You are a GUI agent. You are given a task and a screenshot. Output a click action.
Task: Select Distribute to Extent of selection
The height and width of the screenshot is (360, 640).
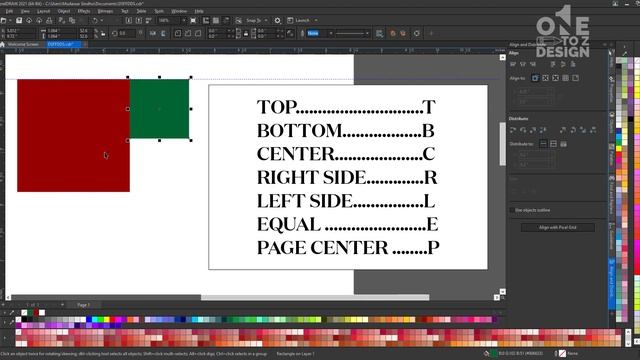pos(543,144)
